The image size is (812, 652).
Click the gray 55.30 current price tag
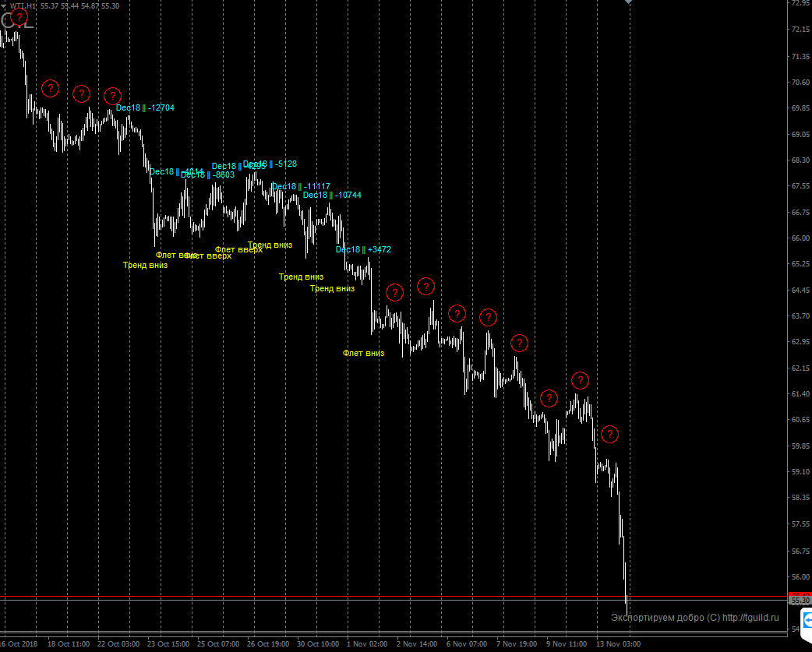pos(800,601)
